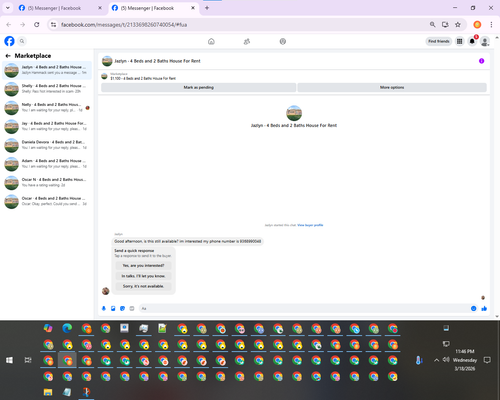500x400 pixels.
Task: Open a new browser tab
Action: (x=207, y=8)
